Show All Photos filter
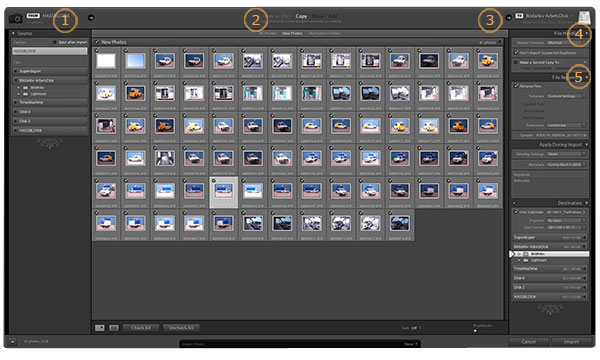Screen dimensions: 600x360 pos(267,33)
